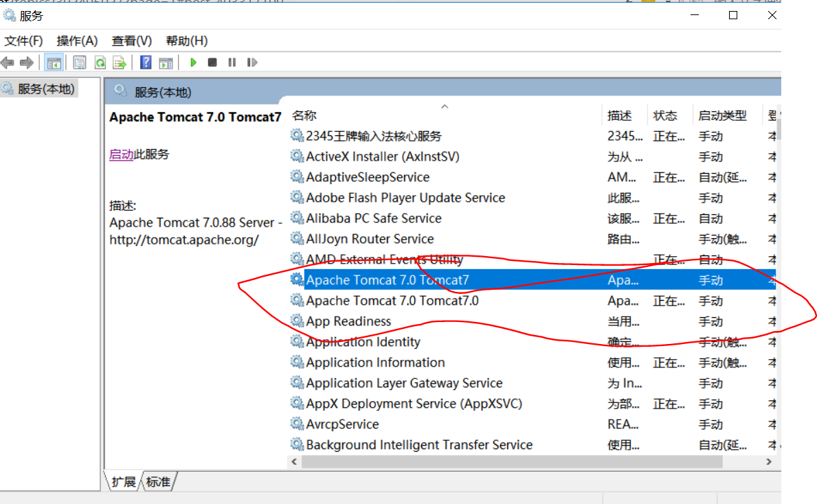
Task: Switch to the 标准 tab
Action: point(158,481)
